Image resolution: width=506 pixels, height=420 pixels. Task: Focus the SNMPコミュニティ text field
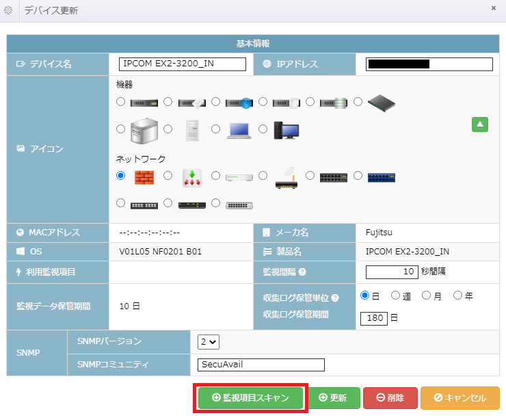tap(260, 365)
